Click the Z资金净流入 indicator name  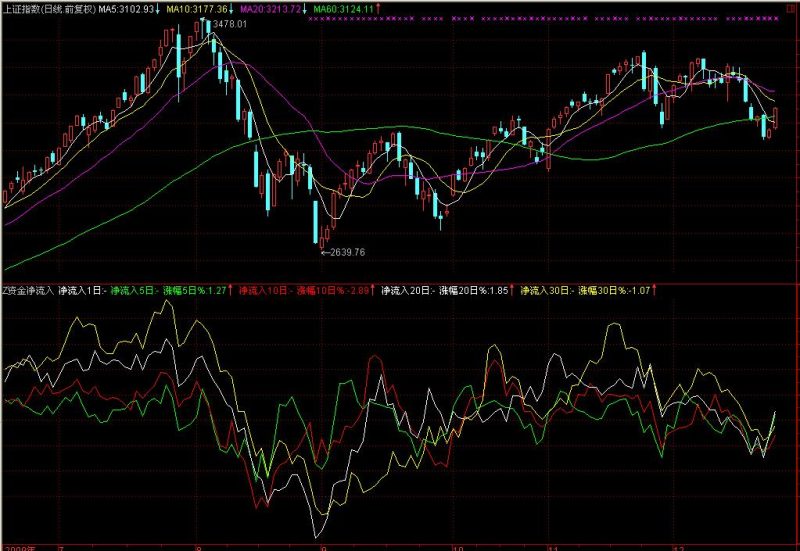28,291
